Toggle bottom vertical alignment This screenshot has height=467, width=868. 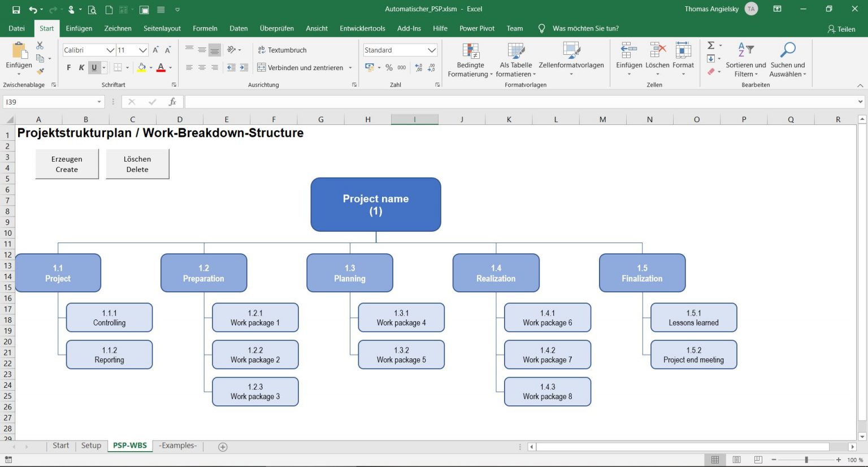(x=215, y=50)
